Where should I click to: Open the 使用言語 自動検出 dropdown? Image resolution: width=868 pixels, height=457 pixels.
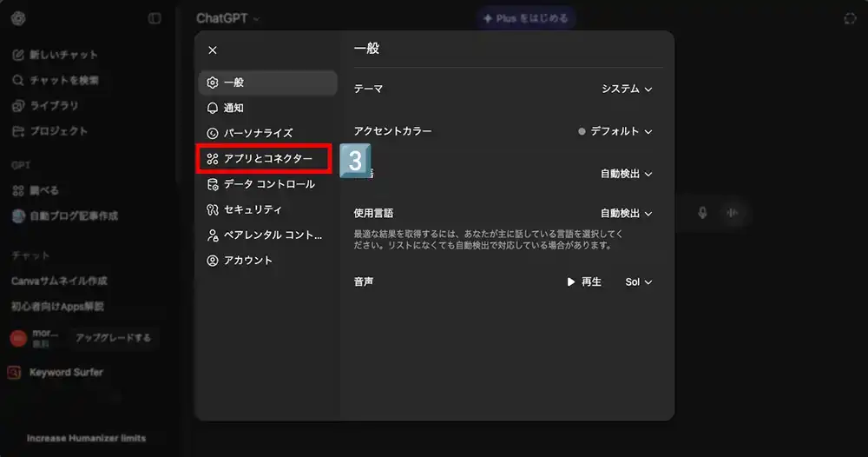(x=627, y=213)
